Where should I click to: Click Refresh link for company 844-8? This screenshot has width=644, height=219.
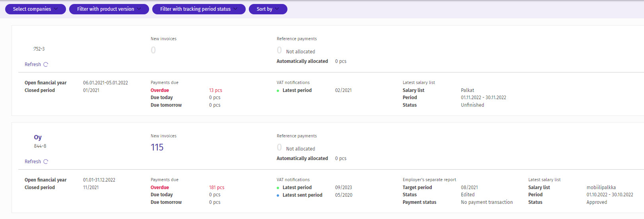33,162
